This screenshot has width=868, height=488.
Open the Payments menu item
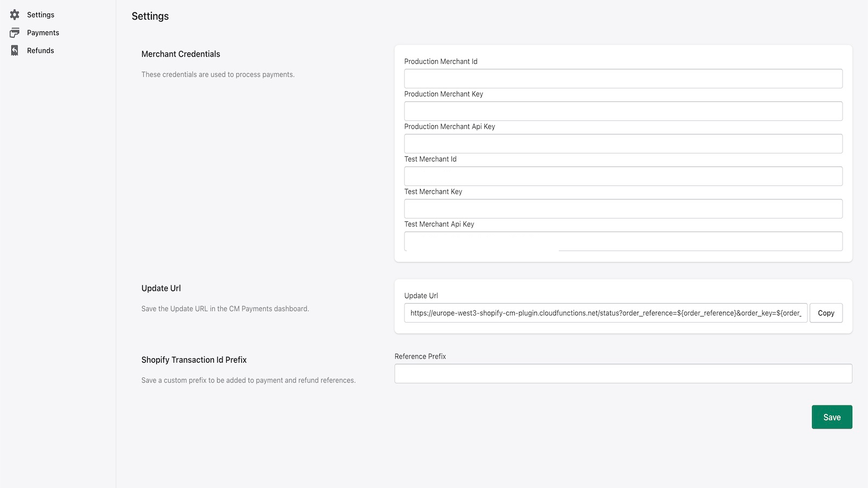[x=43, y=33]
